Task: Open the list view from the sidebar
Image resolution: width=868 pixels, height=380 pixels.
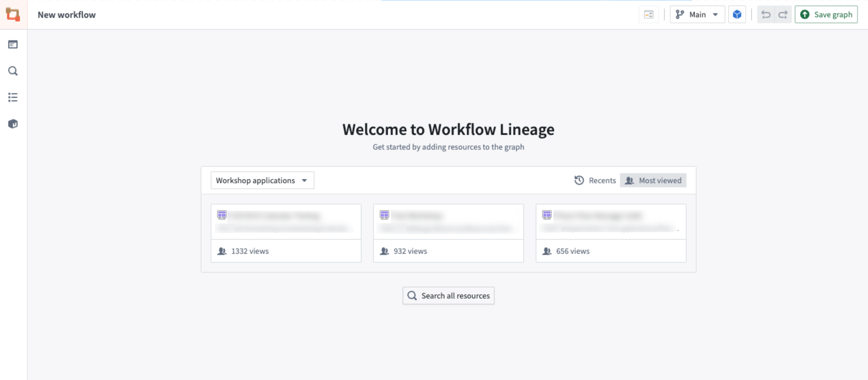Action: pyautogui.click(x=13, y=97)
